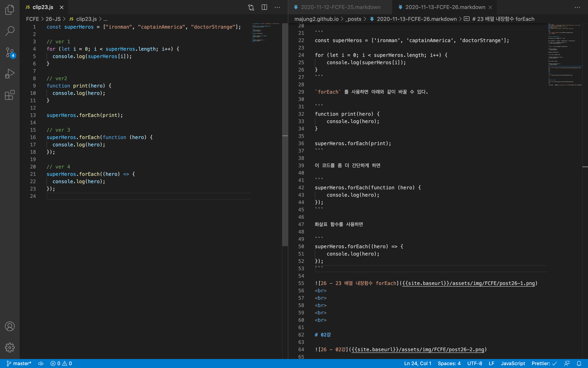Click the Open Changes compare icon
588x368 pixels.
pyautogui.click(x=251, y=7)
